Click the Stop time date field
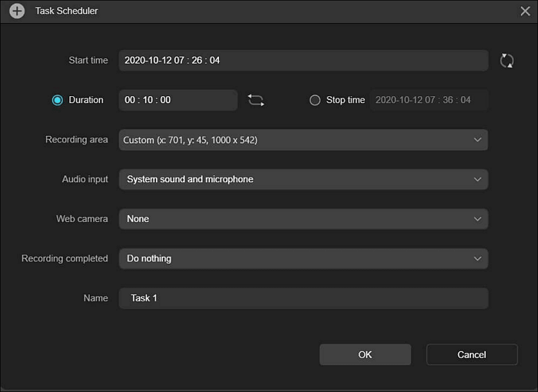The image size is (538, 392). [x=429, y=100]
